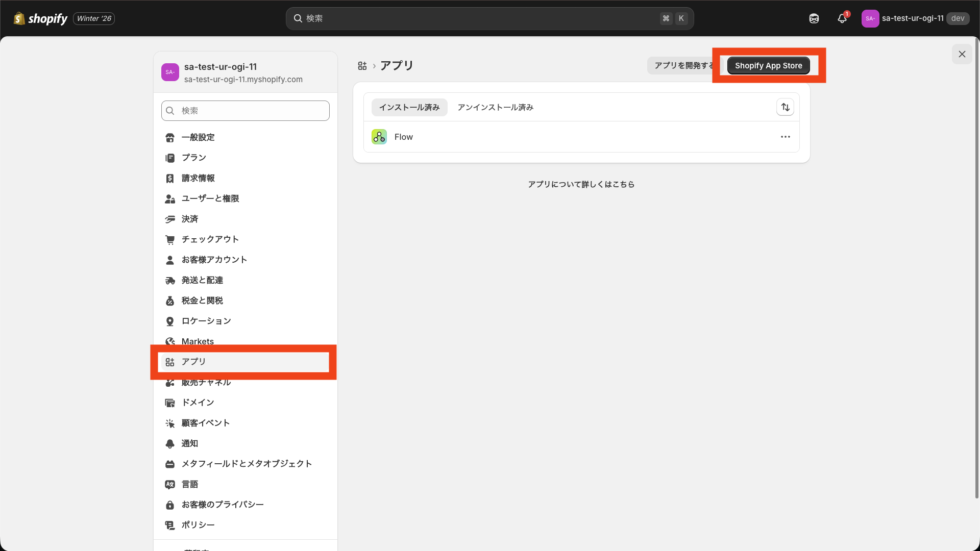Viewport: 980px width, 551px height.
Task: Click the Shopify App Store button
Action: click(x=768, y=65)
